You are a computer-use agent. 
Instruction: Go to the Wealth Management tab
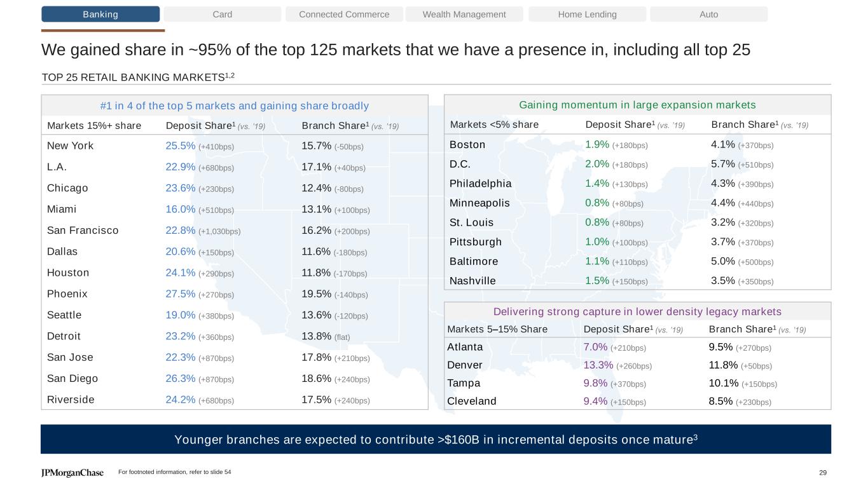pos(464,15)
